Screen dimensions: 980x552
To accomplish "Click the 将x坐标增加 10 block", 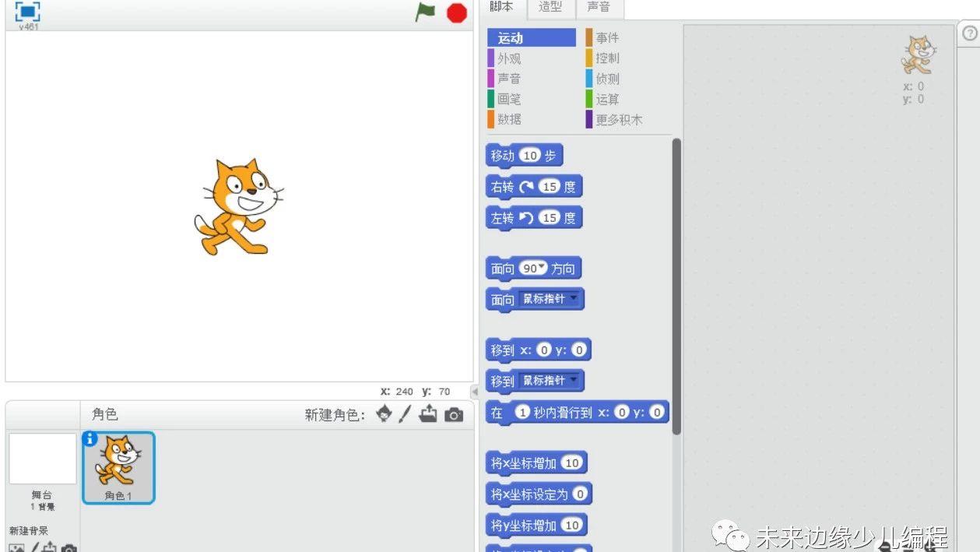I will [x=536, y=463].
